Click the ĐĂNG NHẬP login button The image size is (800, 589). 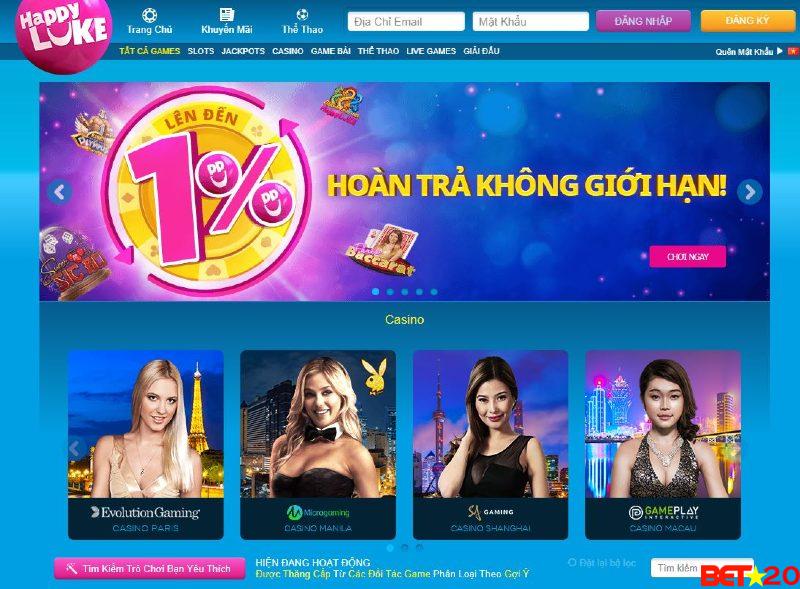click(643, 21)
